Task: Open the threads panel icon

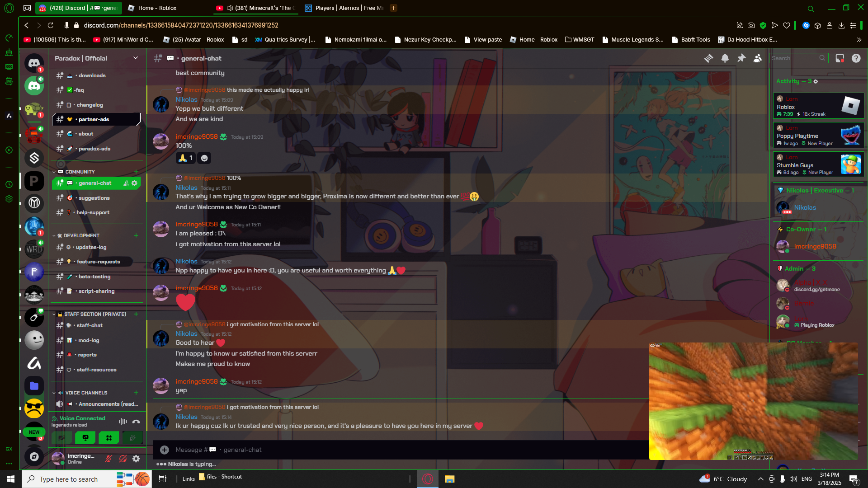Action: 708,58
